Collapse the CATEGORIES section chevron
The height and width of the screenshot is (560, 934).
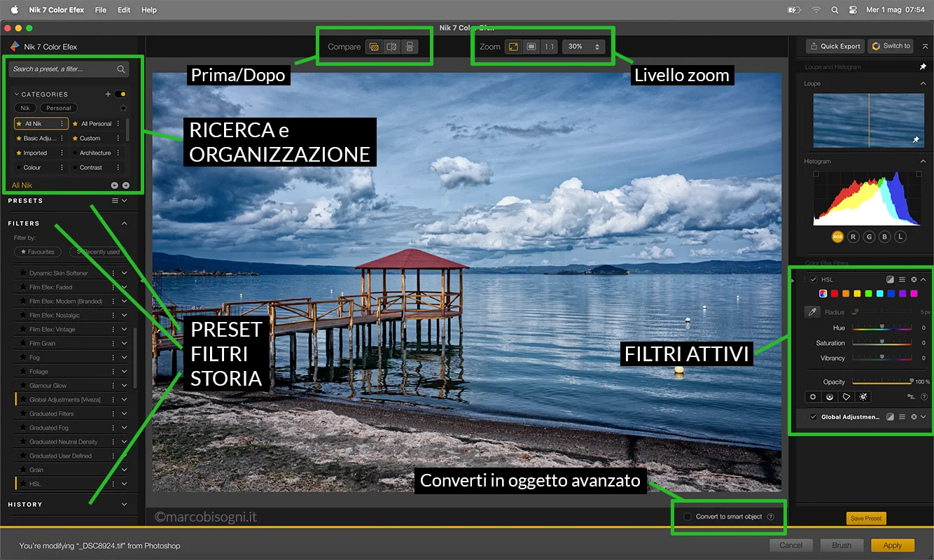(17, 94)
